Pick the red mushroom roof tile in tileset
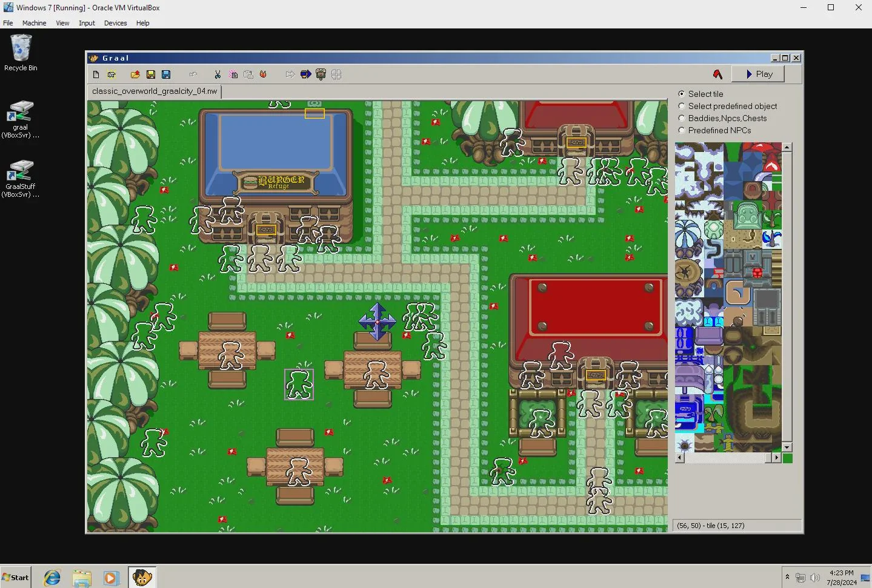The width and height of the screenshot is (872, 588). click(x=762, y=156)
